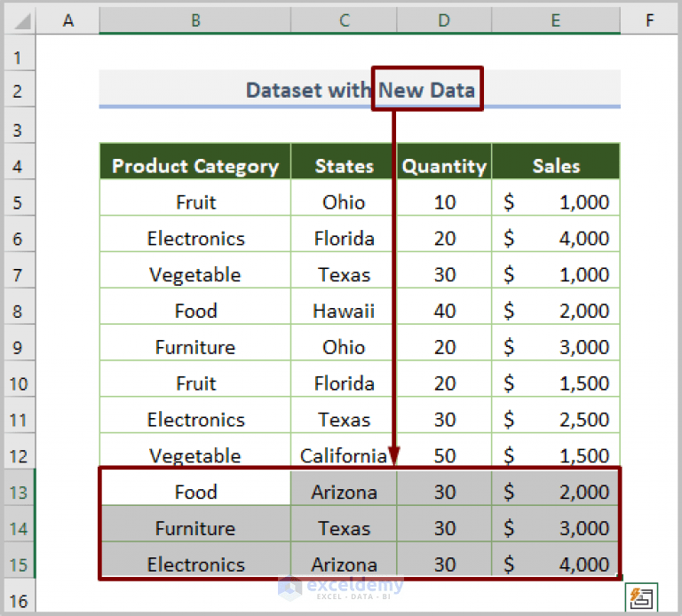Select the 'Texas' cell in row 7
Screen dimensions: 682x616
(x=344, y=270)
